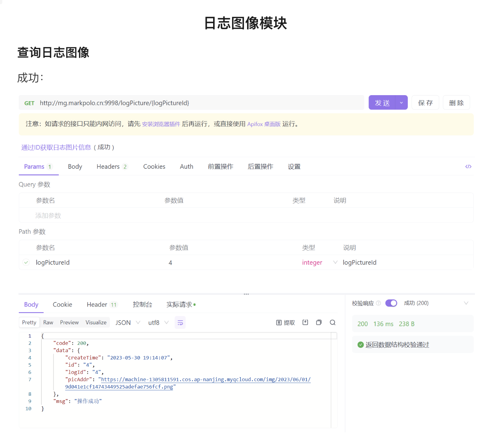Viewport: 504px width, 441px height.
Task: Toggle word wrap icon in response toolbar
Action: [x=180, y=323]
